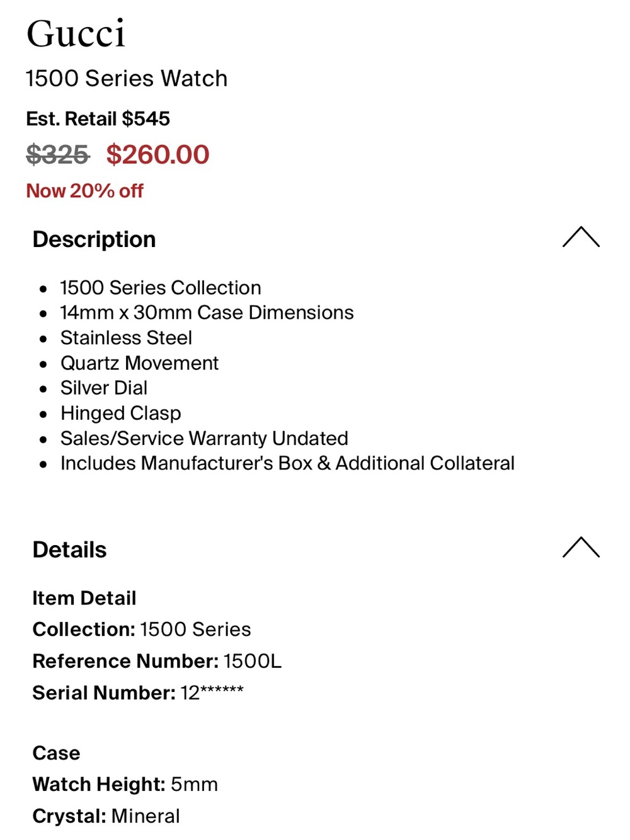Click the Serial Number masked value
This screenshot has width=630, height=840.
pos(212,692)
